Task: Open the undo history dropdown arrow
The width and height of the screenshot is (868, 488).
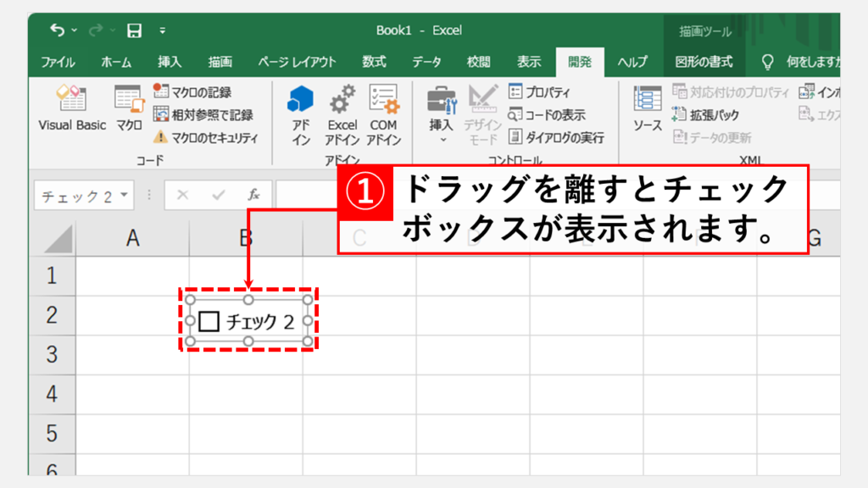Action: point(74,30)
